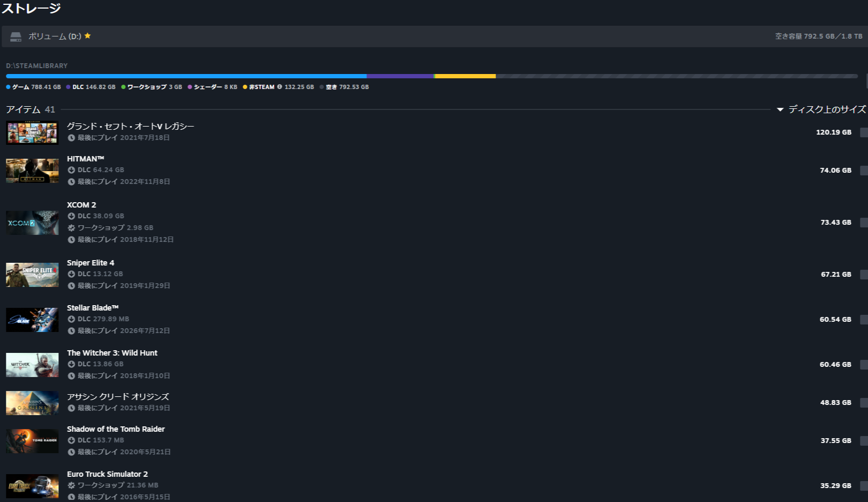Click the info icon next to 非STEAM
Screen dimensions: 868x502
279,87
